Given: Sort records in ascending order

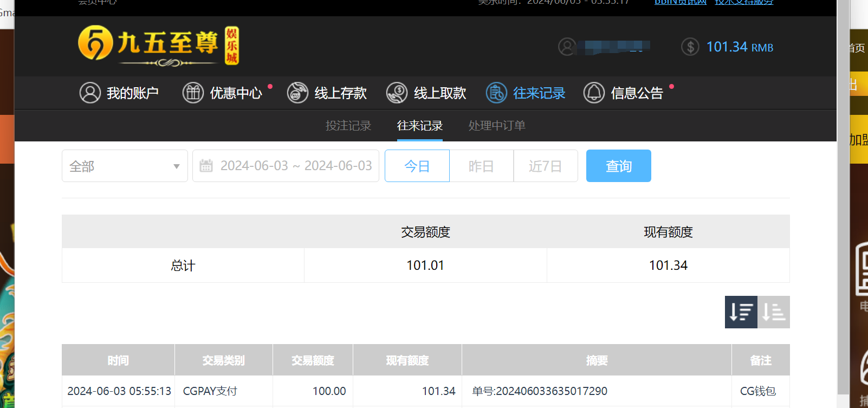Looking at the screenshot, I should 774,312.
